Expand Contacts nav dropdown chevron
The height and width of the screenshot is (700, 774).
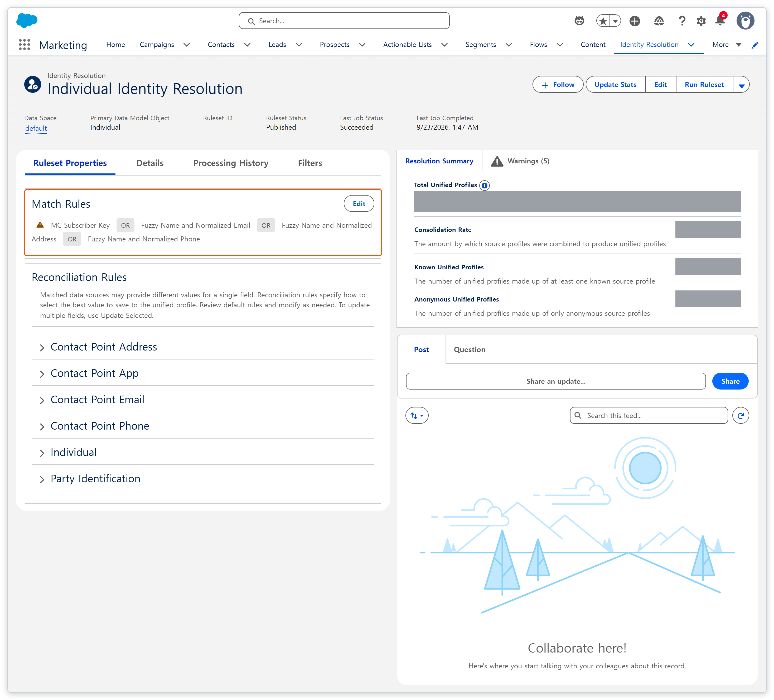(x=247, y=45)
